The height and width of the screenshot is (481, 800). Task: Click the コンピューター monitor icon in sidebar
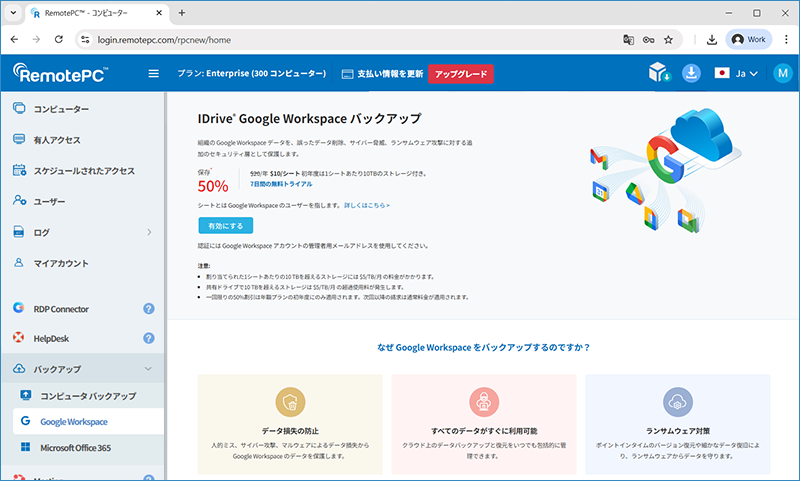click(x=19, y=108)
